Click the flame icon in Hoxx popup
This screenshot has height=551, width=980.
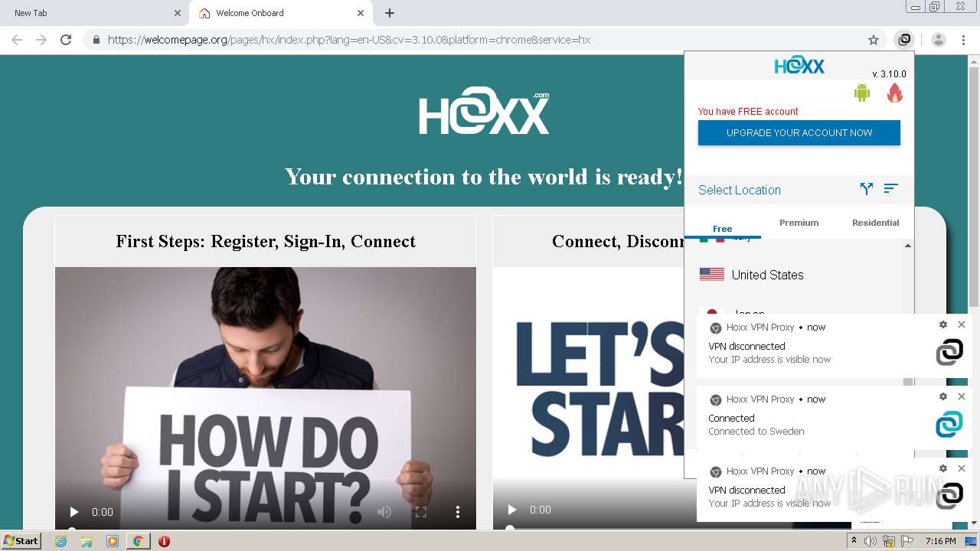coord(894,93)
